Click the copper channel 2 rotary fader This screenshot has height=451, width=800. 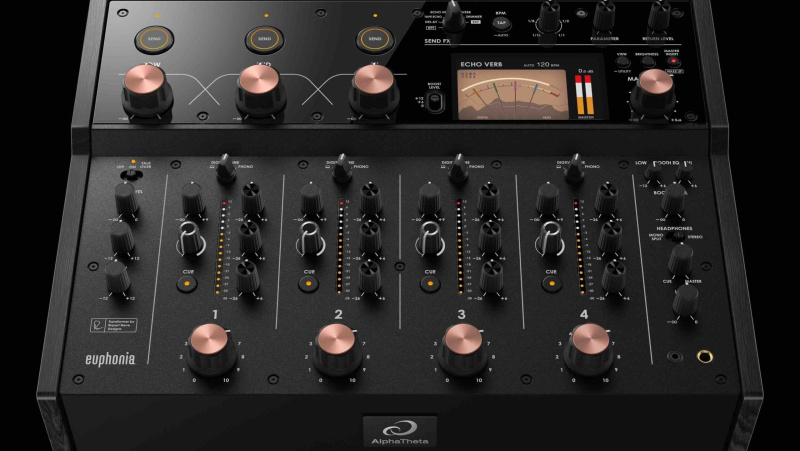click(336, 349)
